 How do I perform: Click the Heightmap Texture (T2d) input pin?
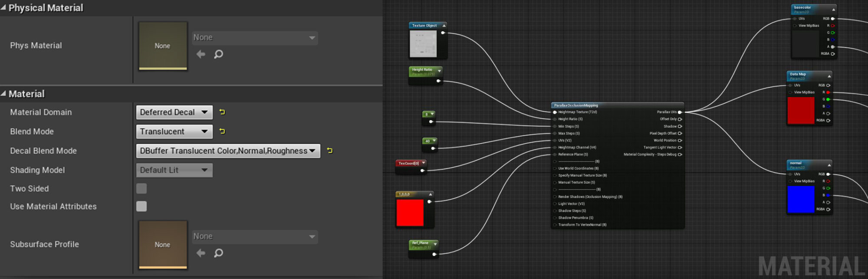tap(555, 112)
